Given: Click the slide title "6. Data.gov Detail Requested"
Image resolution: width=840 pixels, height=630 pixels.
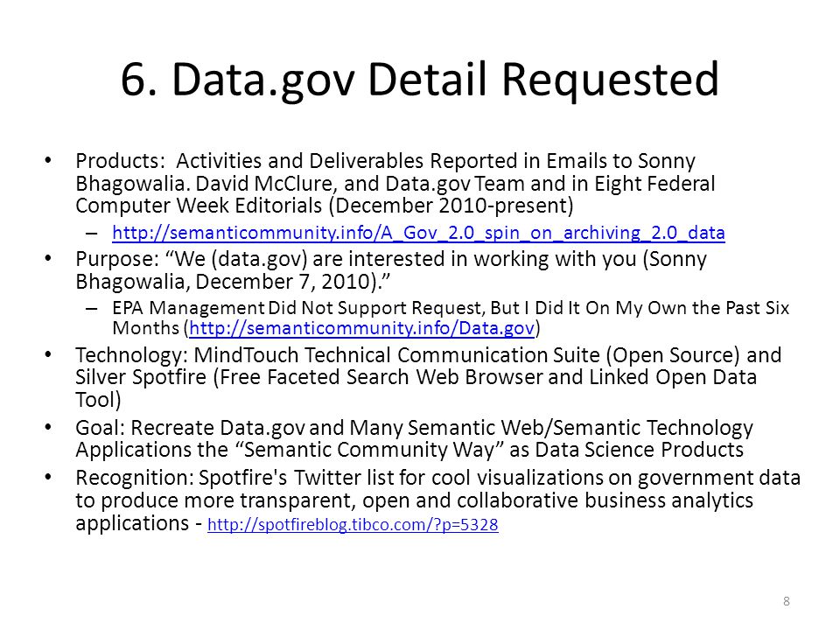Looking at the screenshot, I should [x=419, y=80].
